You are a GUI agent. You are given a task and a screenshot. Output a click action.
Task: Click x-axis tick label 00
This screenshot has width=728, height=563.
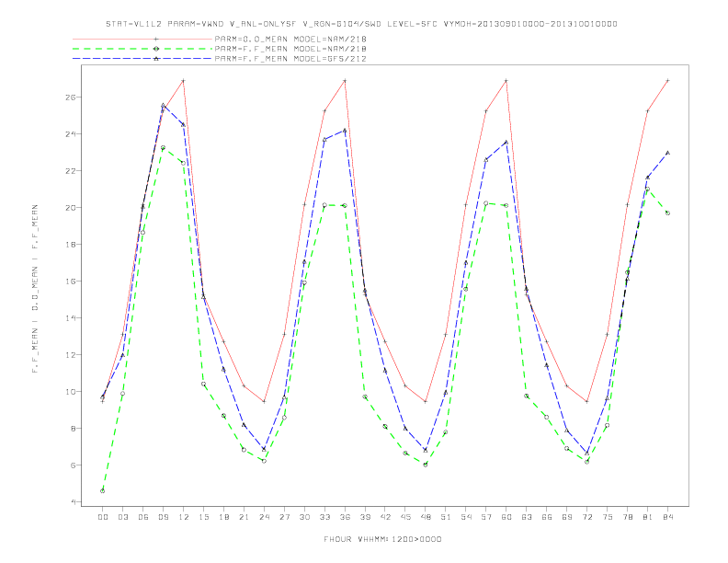103,517
